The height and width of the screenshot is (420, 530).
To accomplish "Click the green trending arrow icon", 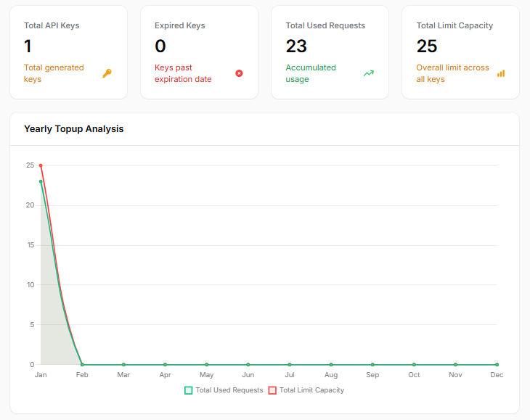I will tap(369, 73).
